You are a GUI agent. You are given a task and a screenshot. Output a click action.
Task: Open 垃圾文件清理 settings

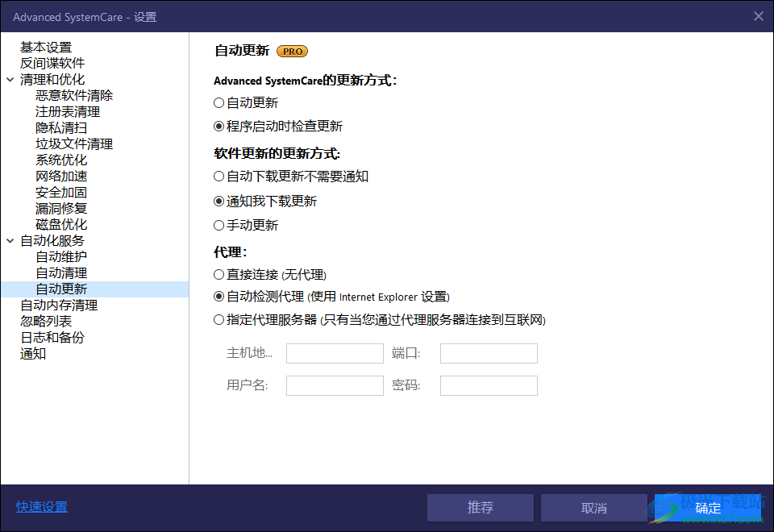click(74, 144)
